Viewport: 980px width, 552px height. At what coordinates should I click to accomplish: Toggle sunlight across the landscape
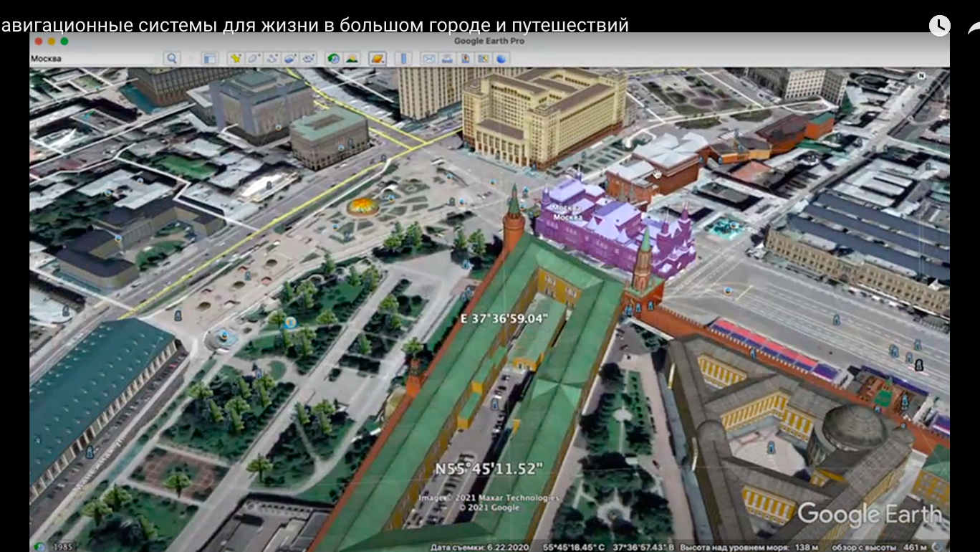[x=352, y=59]
